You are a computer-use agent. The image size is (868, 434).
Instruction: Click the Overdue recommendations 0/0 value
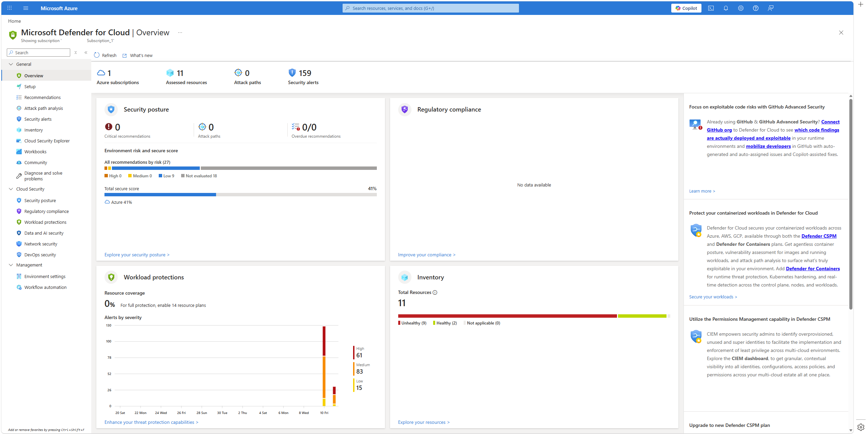click(x=309, y=127)
